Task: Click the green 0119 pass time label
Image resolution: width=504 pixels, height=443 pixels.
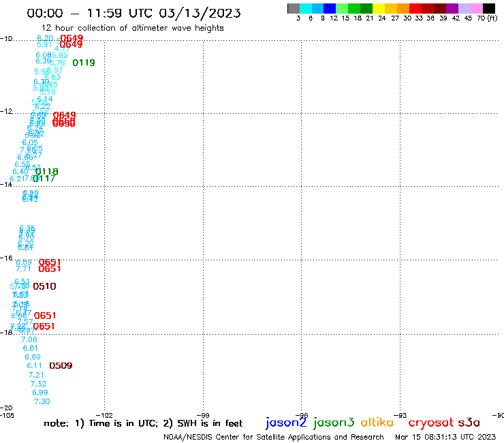Action: coord(84,63)
